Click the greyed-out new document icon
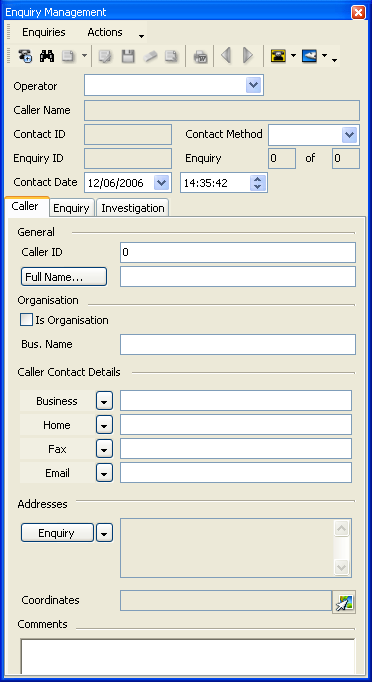This screenshot has width=372, height=682. 68,56
